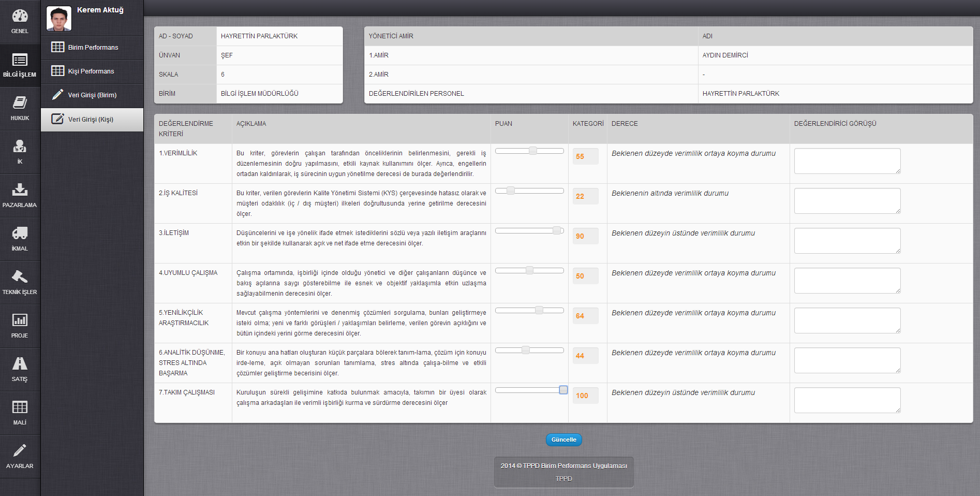Click the Veri Girişi (Kişi) edit icon
Screen dimensions: 980x496
58,119
